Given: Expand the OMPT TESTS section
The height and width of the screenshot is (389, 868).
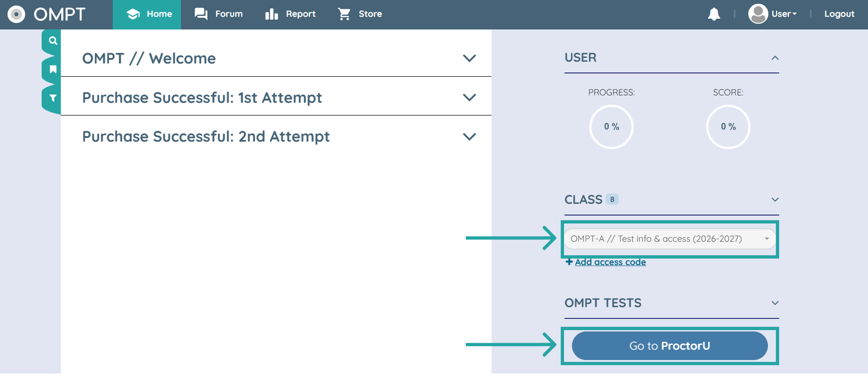Looking at the screenshot, I should [x=775, y=303].
